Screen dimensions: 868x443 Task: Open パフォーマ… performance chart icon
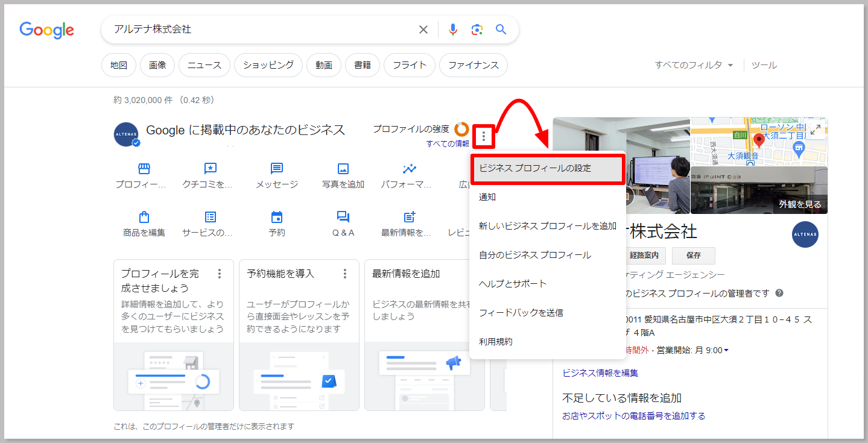(x=410, y=169)
